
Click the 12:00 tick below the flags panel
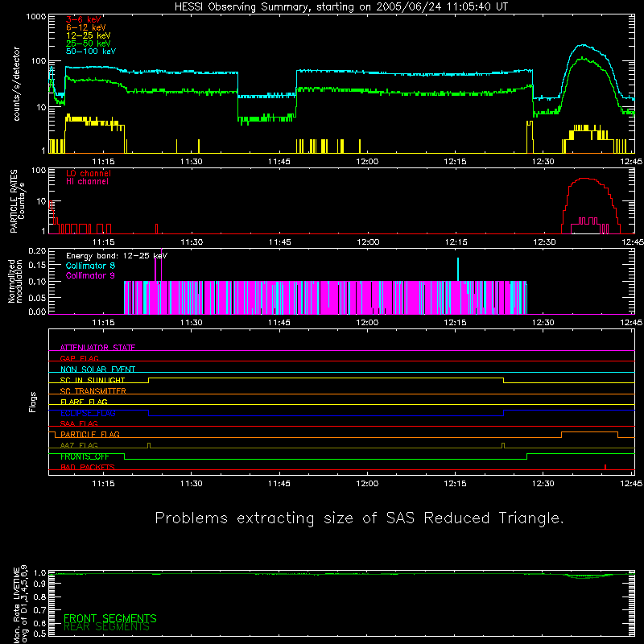tap(367, 484)
